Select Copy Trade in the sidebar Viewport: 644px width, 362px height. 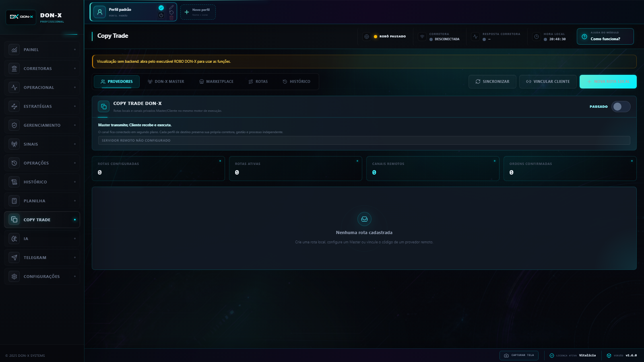click(42, 220)
